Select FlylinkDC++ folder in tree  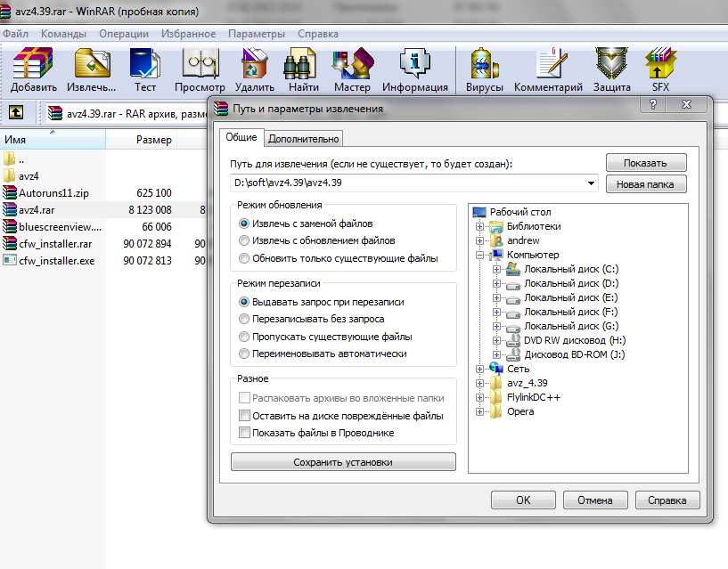tap(534, 397)
